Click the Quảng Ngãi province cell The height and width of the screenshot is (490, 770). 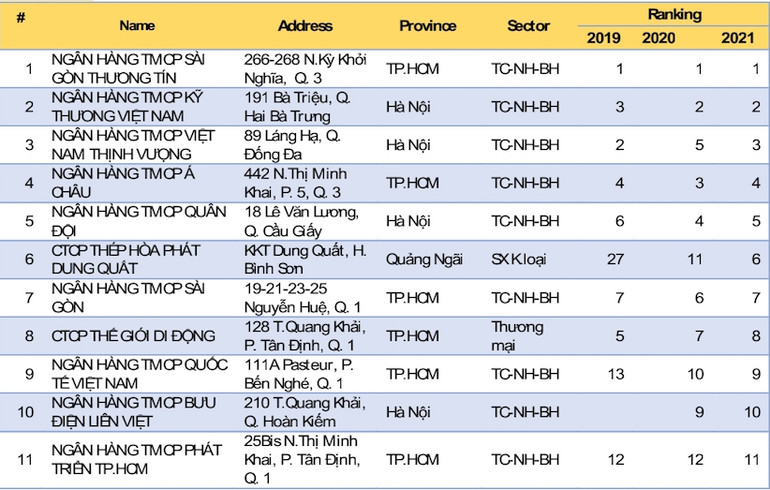tap(425, 259)
